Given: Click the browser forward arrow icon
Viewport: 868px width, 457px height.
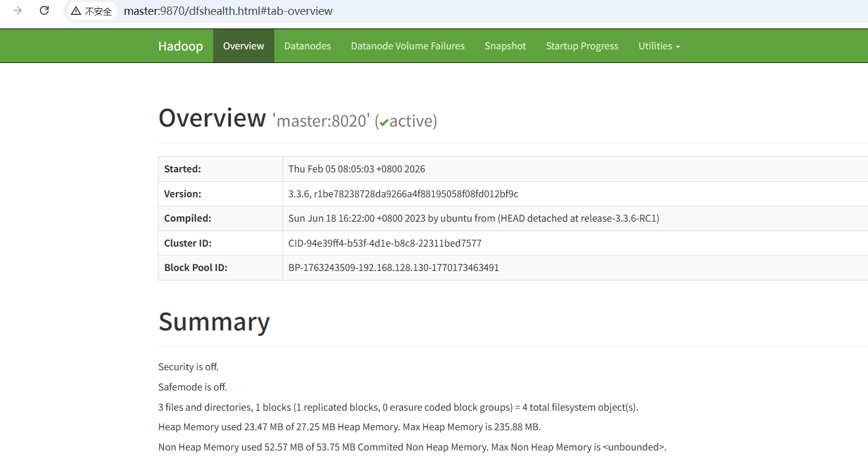Looking at the screenshot, I should pos(16,10).
